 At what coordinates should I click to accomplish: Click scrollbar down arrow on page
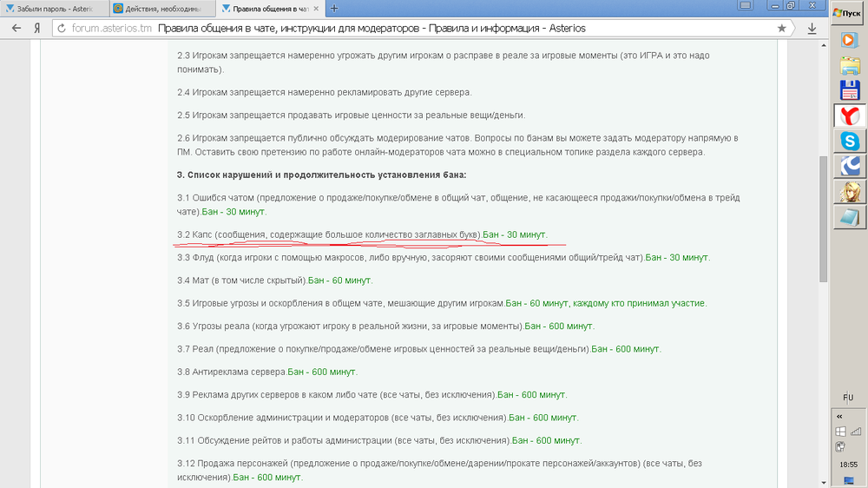tap(823, 482)
